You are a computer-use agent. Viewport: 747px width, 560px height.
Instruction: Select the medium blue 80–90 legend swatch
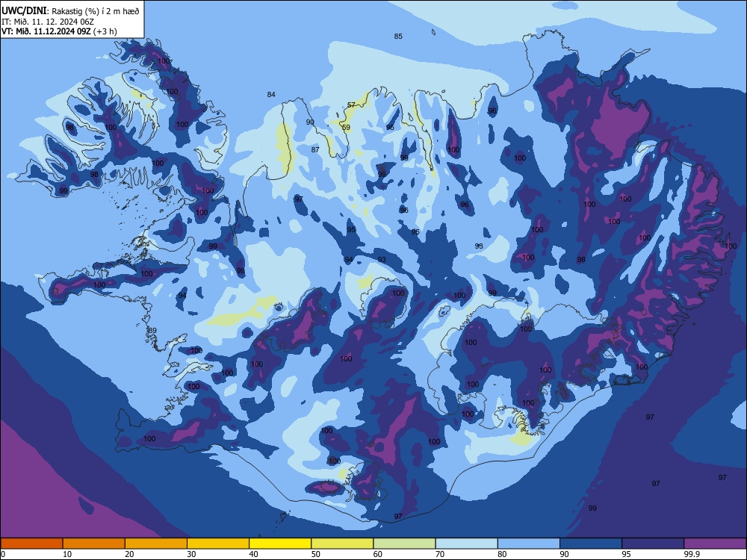point(529,544)
